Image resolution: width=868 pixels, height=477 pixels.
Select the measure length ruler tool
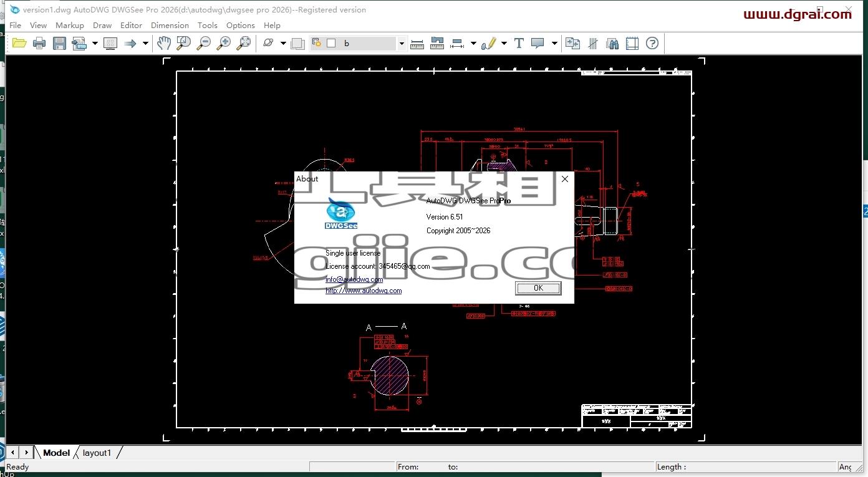(417, 43)
